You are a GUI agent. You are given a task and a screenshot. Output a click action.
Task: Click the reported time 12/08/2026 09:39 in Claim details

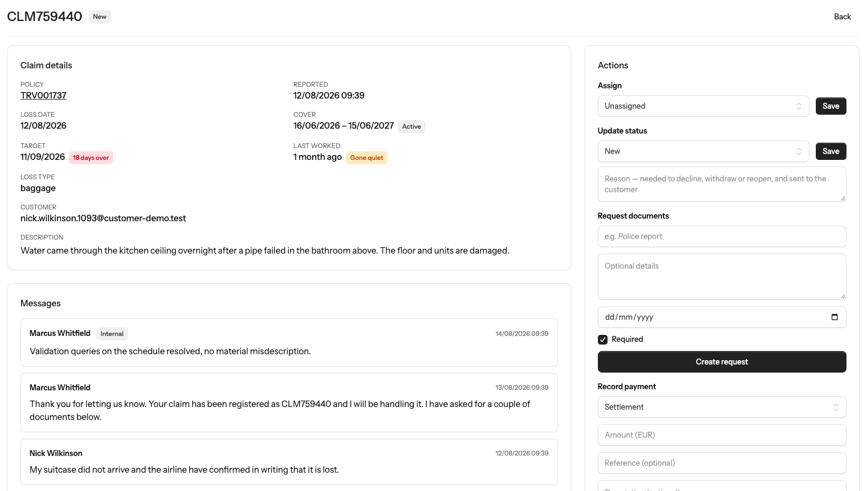(329, 95)
